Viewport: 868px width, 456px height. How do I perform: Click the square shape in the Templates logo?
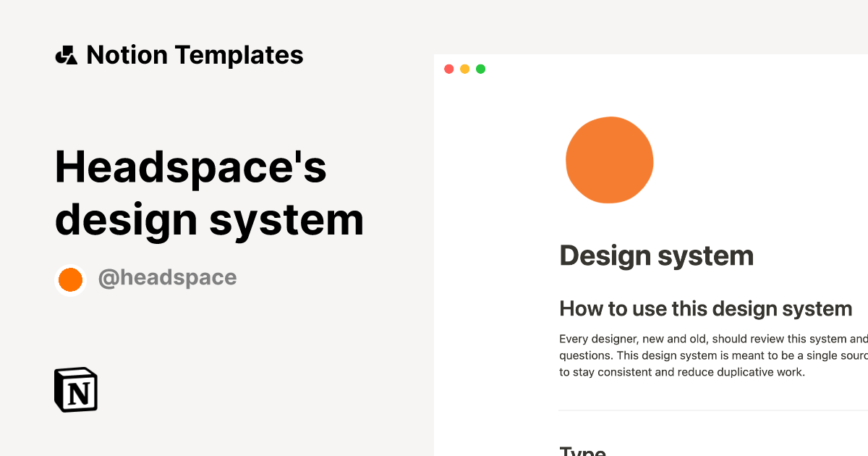coord(68,51)
